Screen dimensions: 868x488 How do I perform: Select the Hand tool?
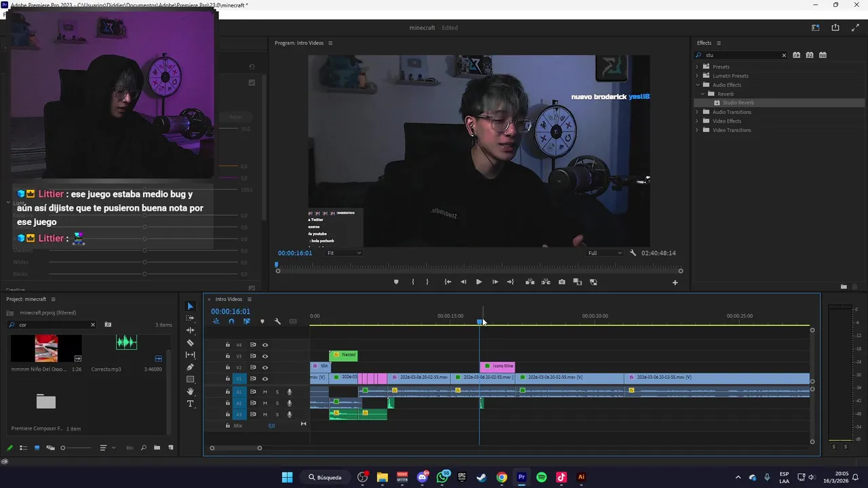pos(190,392)
